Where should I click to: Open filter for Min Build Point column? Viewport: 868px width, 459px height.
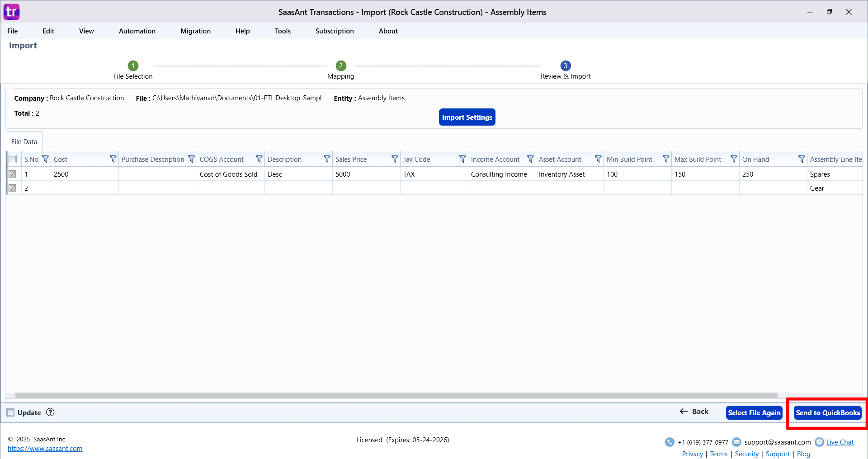tap(666, 159)
